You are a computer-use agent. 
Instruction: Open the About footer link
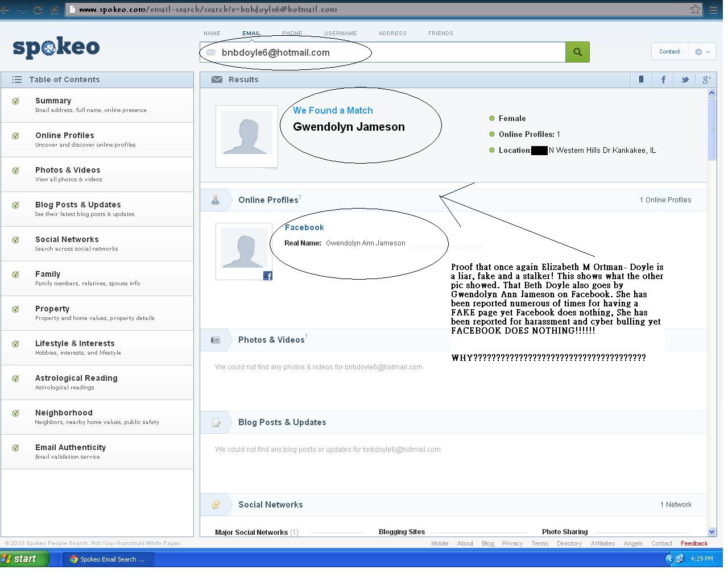click(465, 543)
